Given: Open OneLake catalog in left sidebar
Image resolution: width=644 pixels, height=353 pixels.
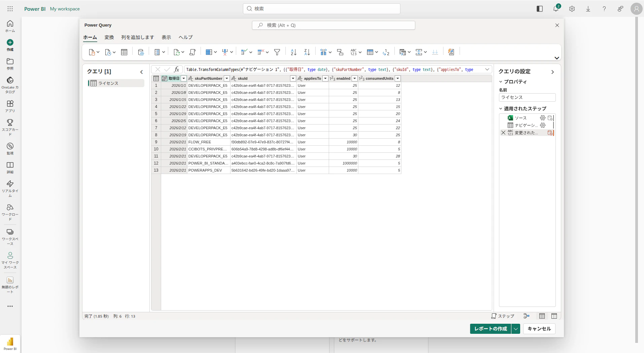Looking at the screenshot, I should click(x=10, y=84).
